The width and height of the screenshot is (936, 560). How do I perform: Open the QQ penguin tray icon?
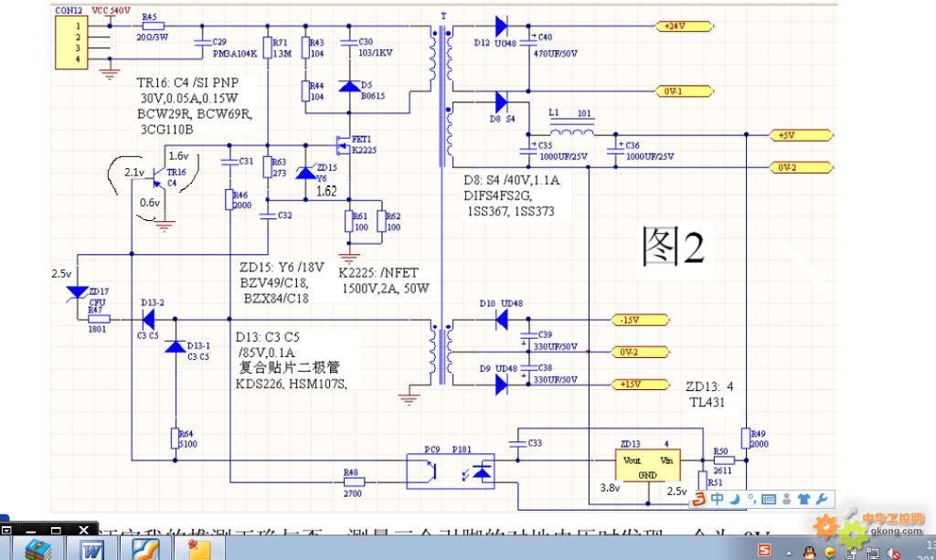(809, 553)
